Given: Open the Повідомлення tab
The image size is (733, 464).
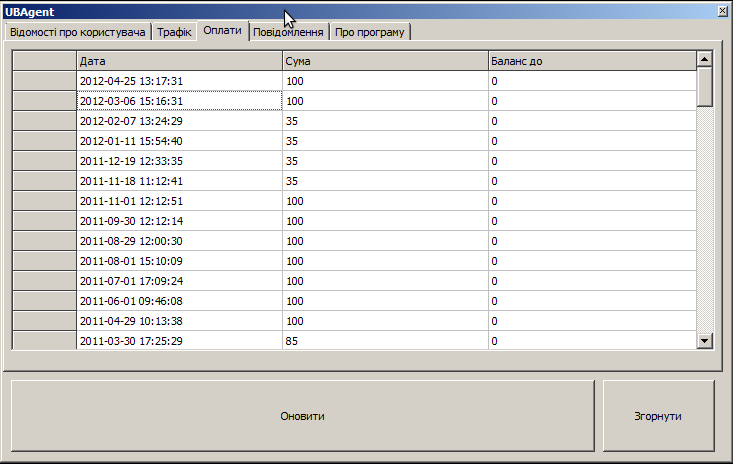Looking at the screenshot, I should click(x=288, y=33).
